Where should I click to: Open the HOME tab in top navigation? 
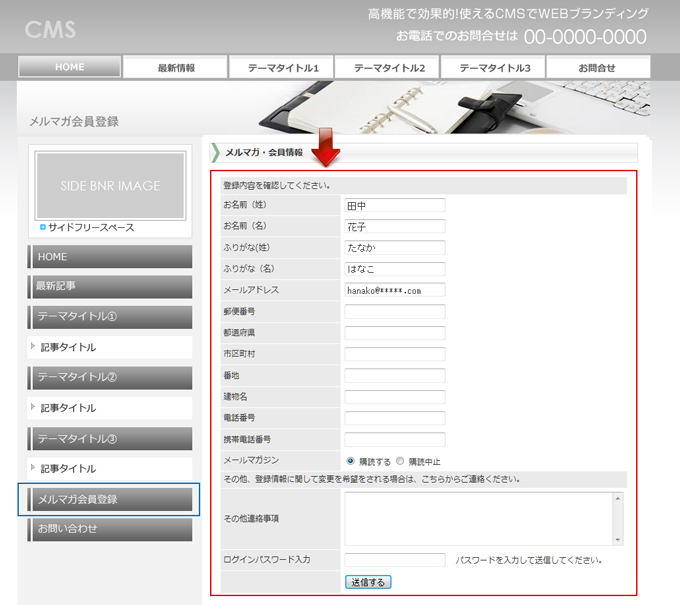pyautogui.click(x=70, y=67)
